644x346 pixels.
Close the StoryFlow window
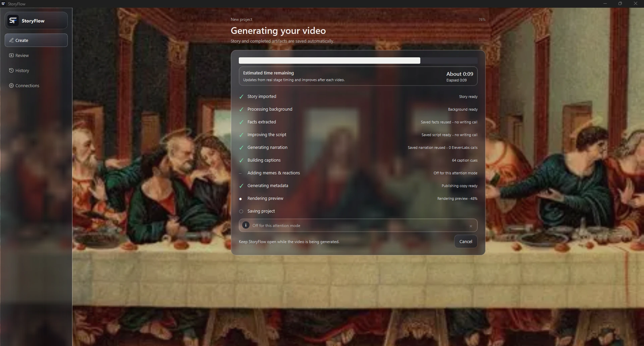coord(636,4)
